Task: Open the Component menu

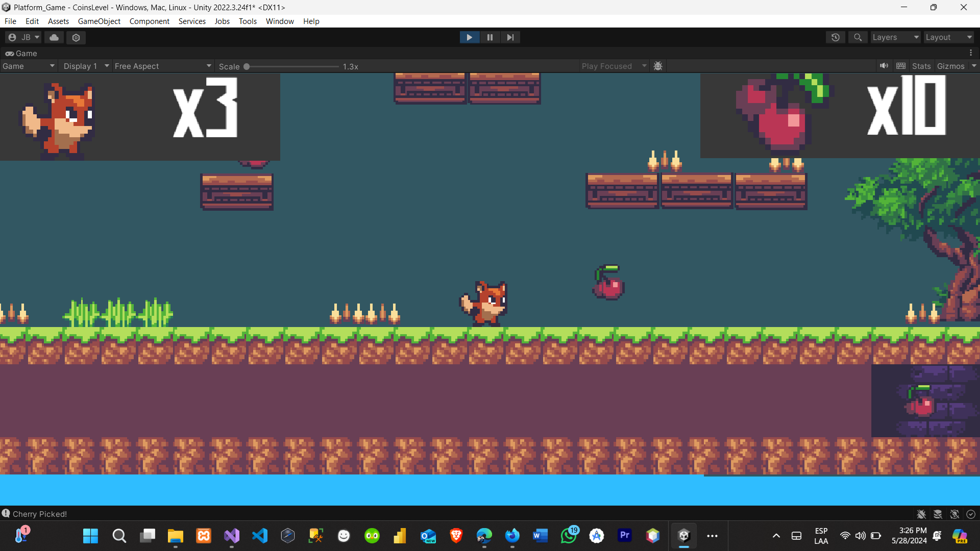Action: click(150, 21)
